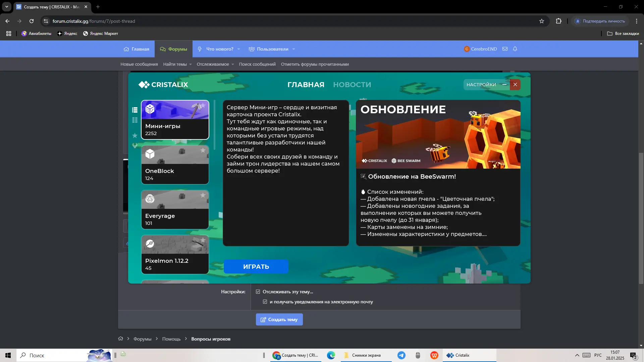The image size is (644, 362).
Task: Open the Главная forum nav item
Action: [136, 49]
